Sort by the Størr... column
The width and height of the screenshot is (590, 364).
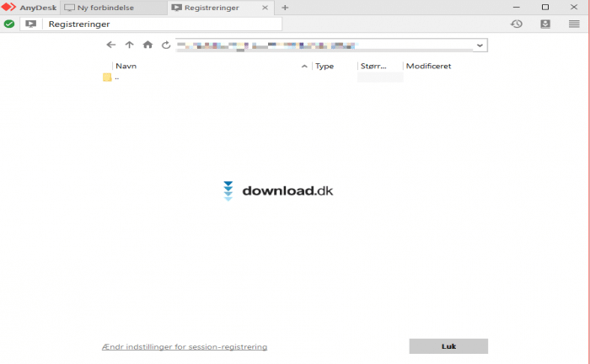point(373,67)
